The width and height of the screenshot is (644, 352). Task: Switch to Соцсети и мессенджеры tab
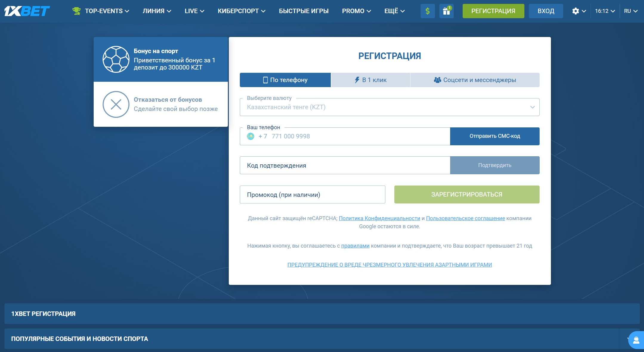pos(475,80)
